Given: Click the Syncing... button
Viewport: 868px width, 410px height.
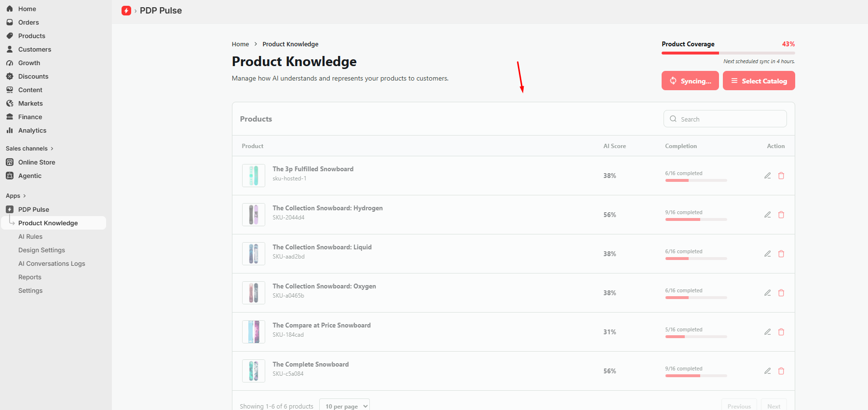Looking at the screenshot, I should click(x=690, y=81).
